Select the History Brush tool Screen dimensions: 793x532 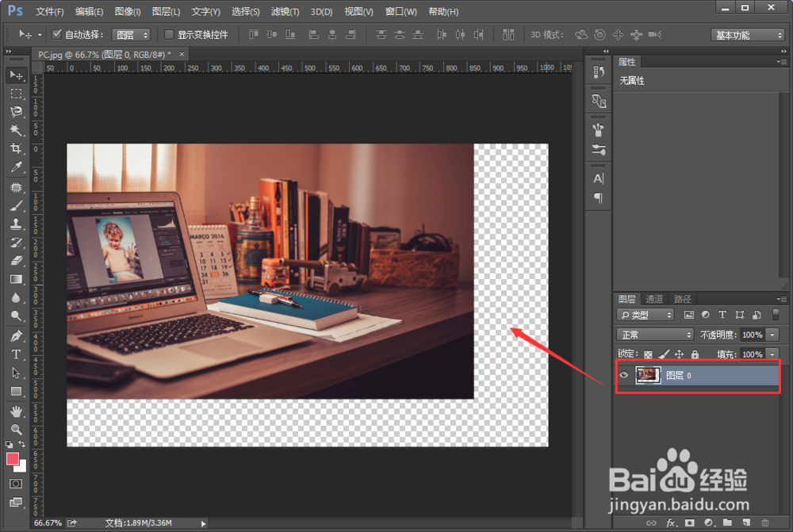coord(16,243)
